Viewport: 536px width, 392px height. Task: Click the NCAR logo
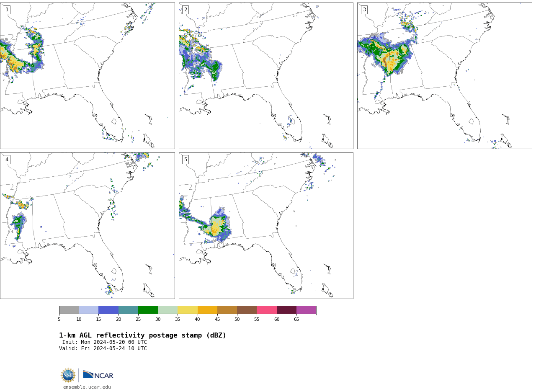pos(98,375)
